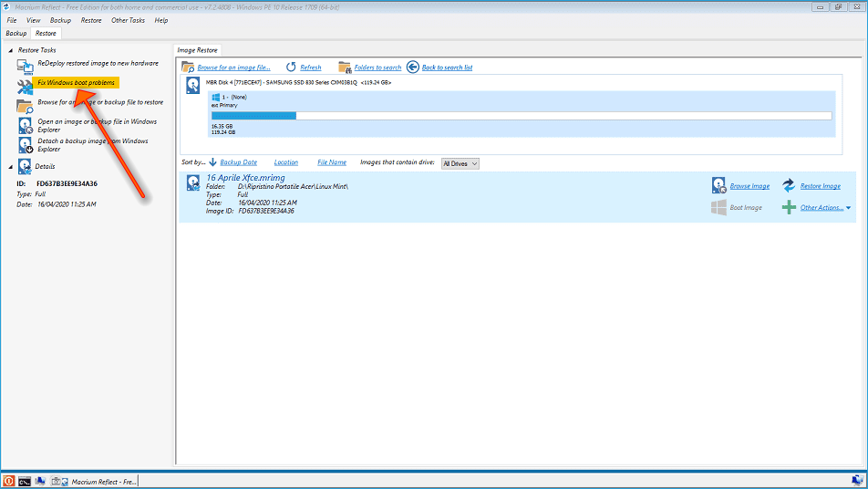Screen dimensions: 868x489
Task: Click the Open image in Windows Explorer icon
Action: 26,126
